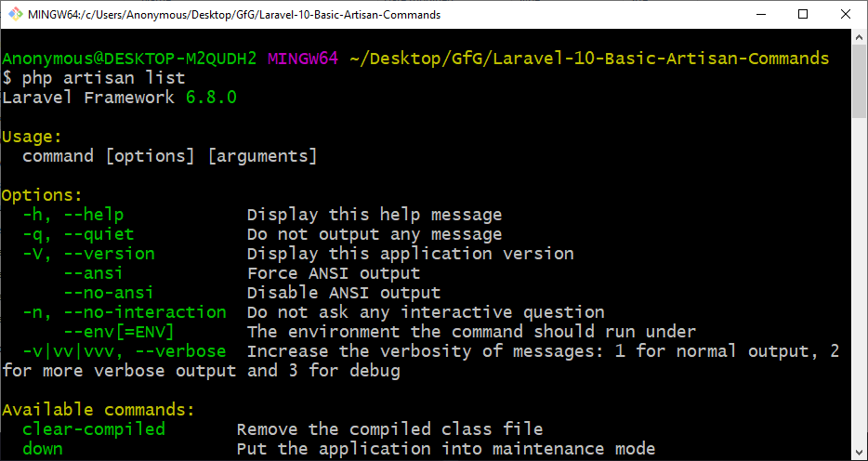This screenshot has width=868, height=461.
Task: Click the 'Available commands:' heading
Action: (98, 410)
